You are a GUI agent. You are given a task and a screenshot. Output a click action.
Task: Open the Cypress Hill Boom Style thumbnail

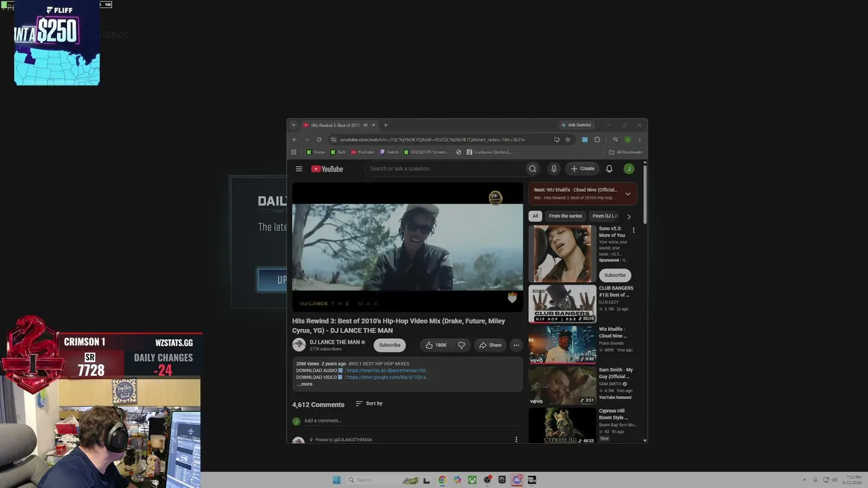pos(562,426)
